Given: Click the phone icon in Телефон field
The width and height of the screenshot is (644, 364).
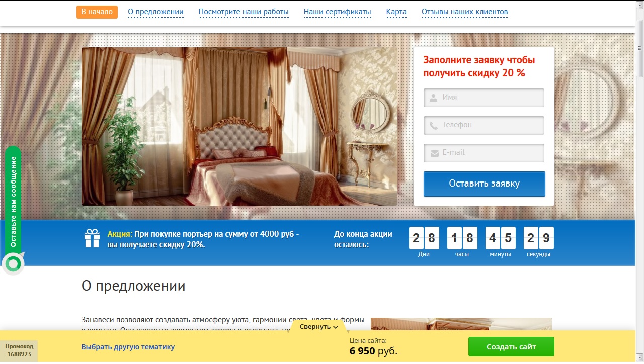Looking at the screenshot, I should (x=433, y=125).
